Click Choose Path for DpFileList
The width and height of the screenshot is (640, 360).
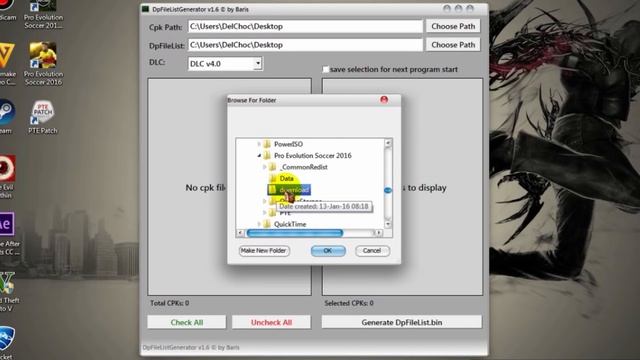(x=453, y=45)
